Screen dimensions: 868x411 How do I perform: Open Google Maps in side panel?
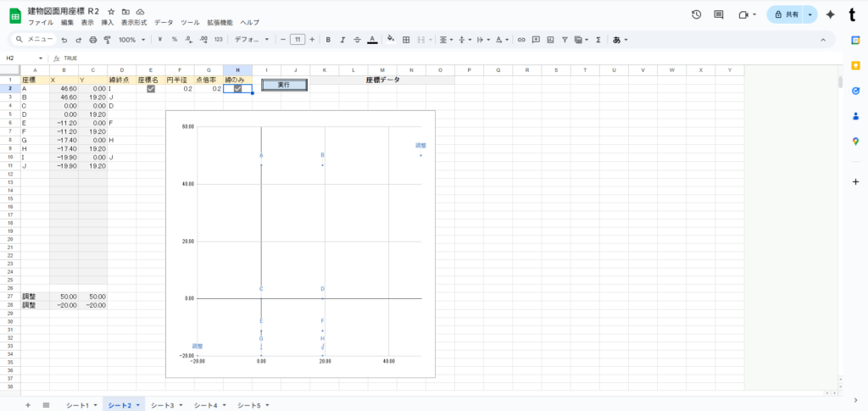pos(855,142)
